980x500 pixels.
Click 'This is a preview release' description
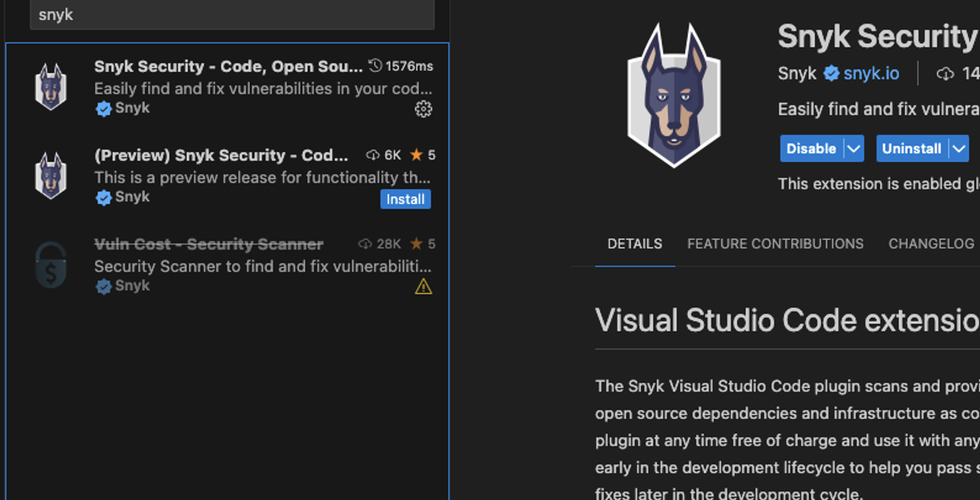[x=262, y=177]
